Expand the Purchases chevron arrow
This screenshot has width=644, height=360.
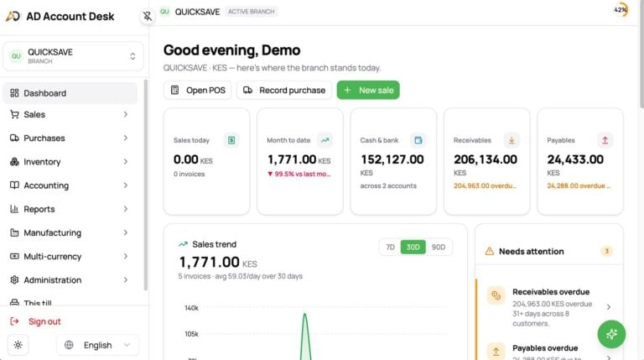pos(126,138)
